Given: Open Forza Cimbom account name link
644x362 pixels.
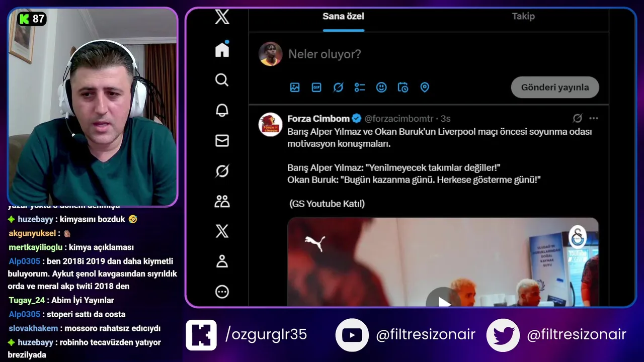Looking at the screenshot, I should [x=318, y=119].
